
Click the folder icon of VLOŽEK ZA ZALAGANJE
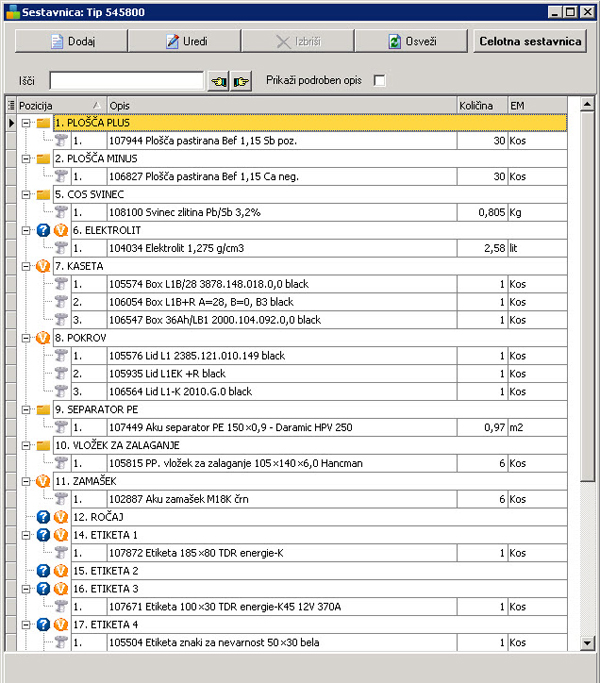pos(43,445)
